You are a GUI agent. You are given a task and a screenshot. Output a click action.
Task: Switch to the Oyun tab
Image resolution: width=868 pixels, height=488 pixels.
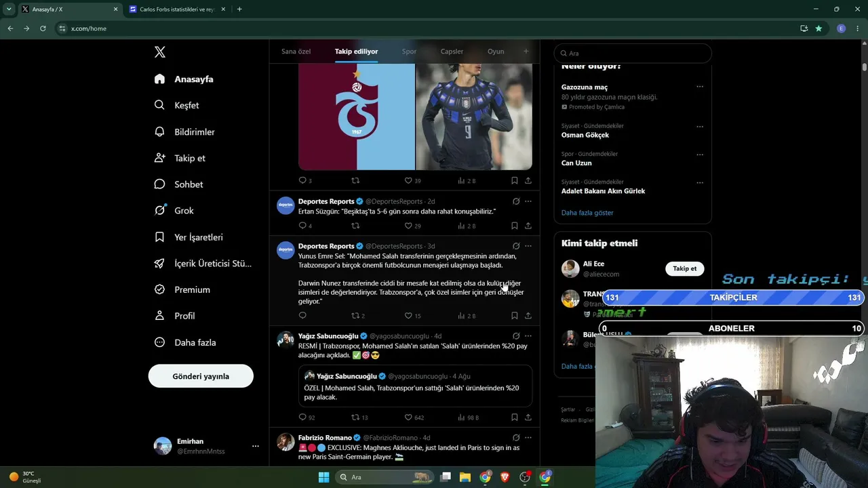(496, 52)
